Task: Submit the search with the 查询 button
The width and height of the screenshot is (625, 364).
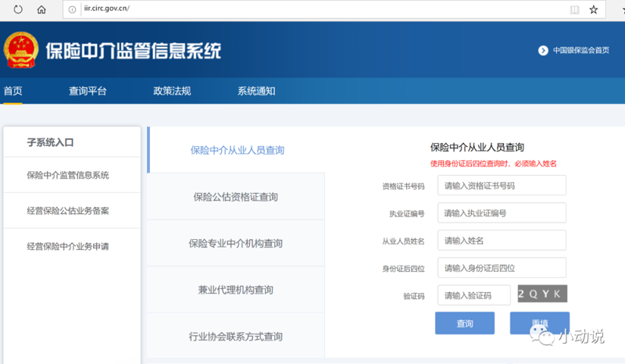Action: coord(465,323)
